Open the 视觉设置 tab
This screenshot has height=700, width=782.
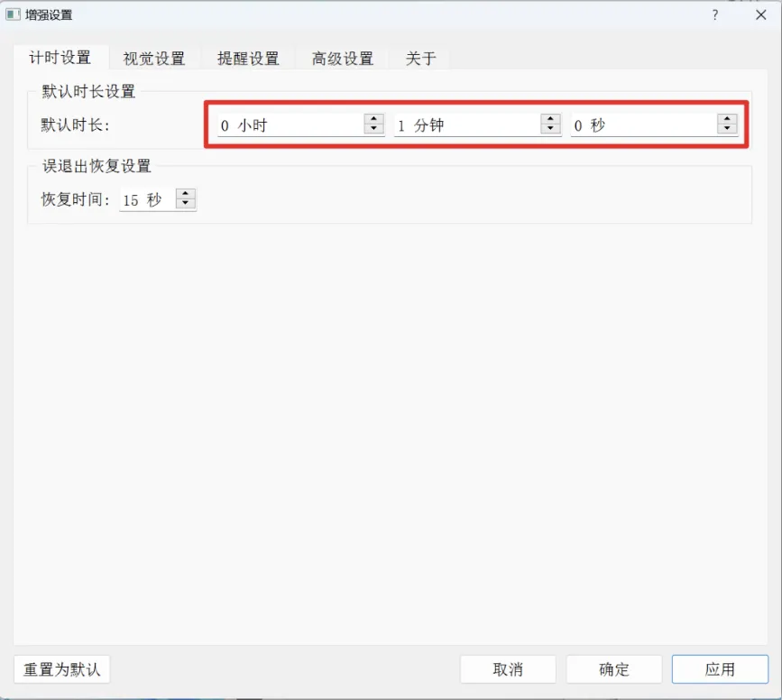tap(154, 59)
